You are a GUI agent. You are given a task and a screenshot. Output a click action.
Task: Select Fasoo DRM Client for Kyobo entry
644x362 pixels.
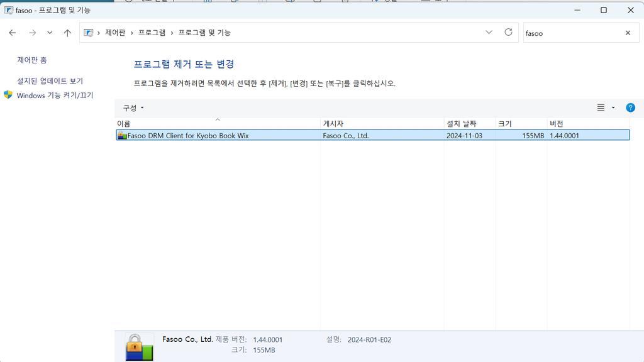point(372,135)
